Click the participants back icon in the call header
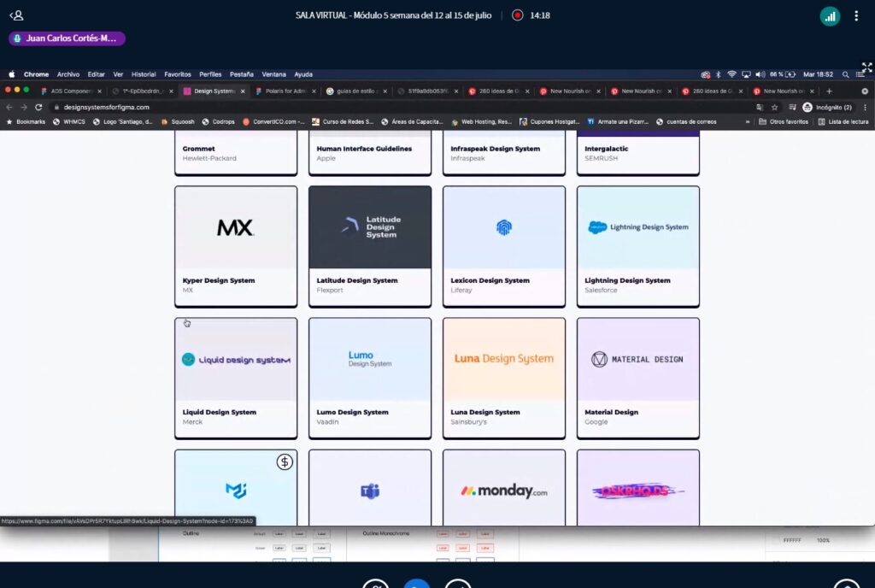 (x=16, y=15)
